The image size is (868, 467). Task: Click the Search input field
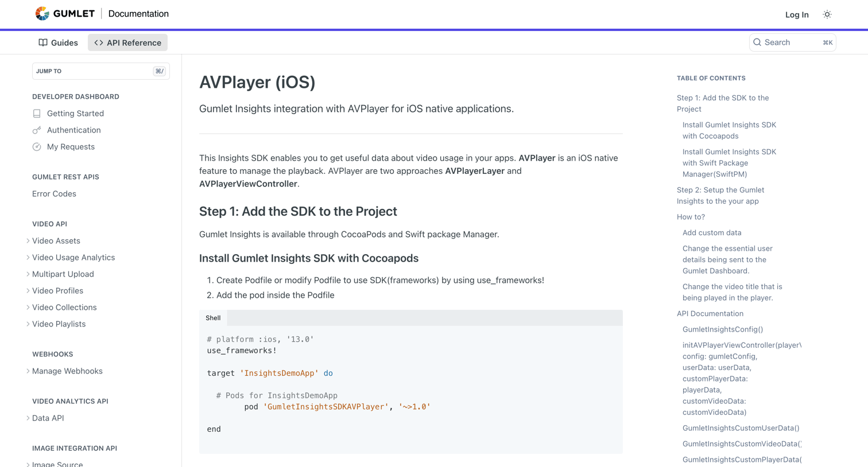tap(792, 42)
